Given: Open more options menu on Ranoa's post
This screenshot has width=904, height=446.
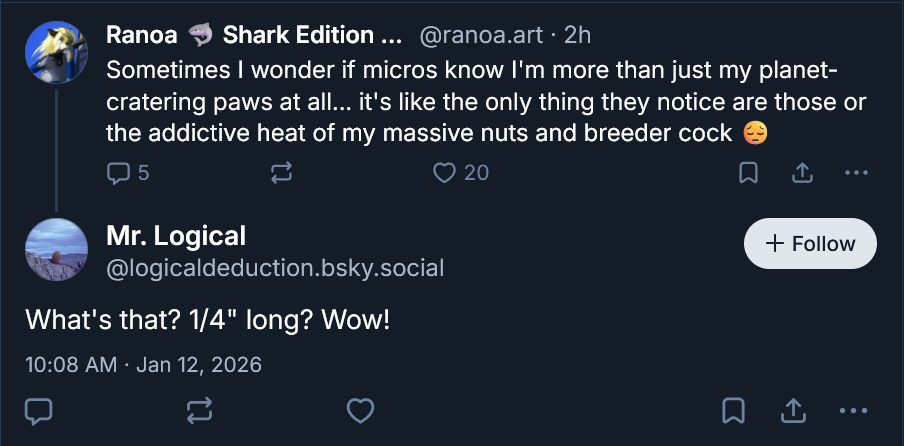Looking at the screenshot, I should (x=856, y=173).
